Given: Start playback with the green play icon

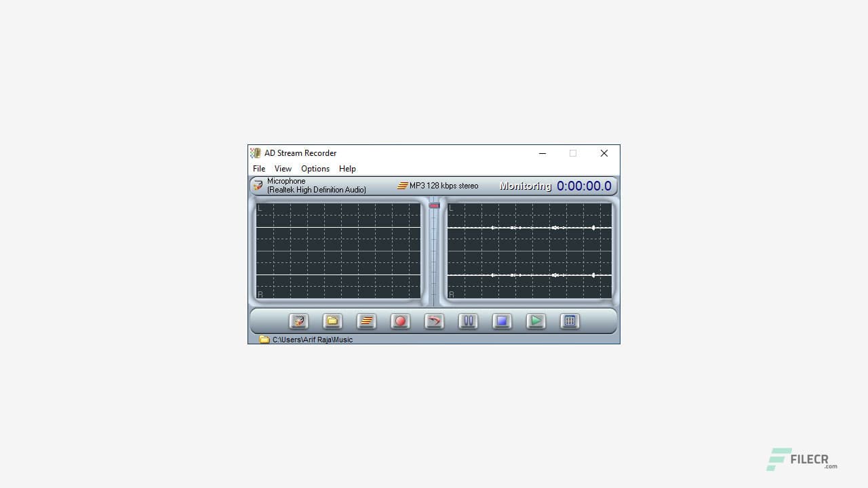Looking at the screenshot, I should pyautogui.click(x=536, y=321).
